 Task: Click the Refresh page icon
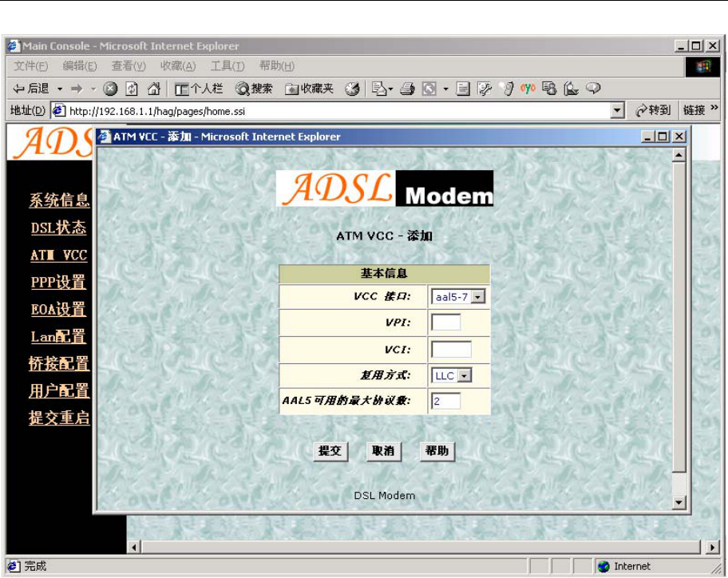[x=132, y=88]
